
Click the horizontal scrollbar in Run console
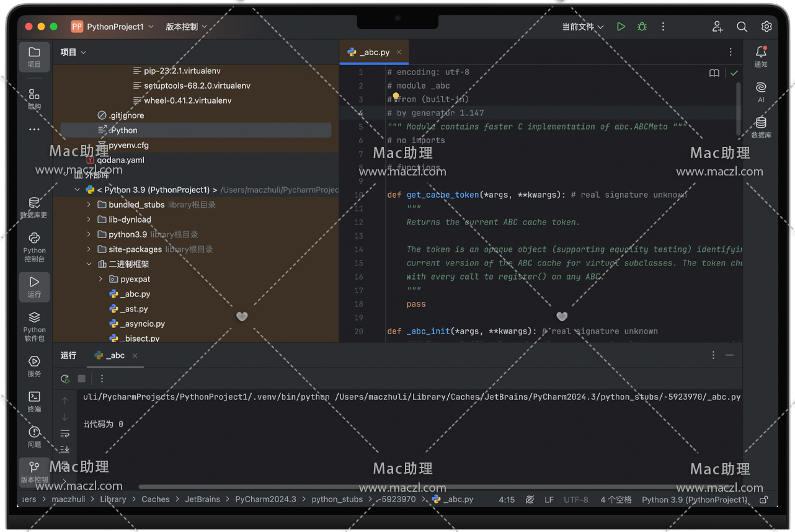click(403, 487)
